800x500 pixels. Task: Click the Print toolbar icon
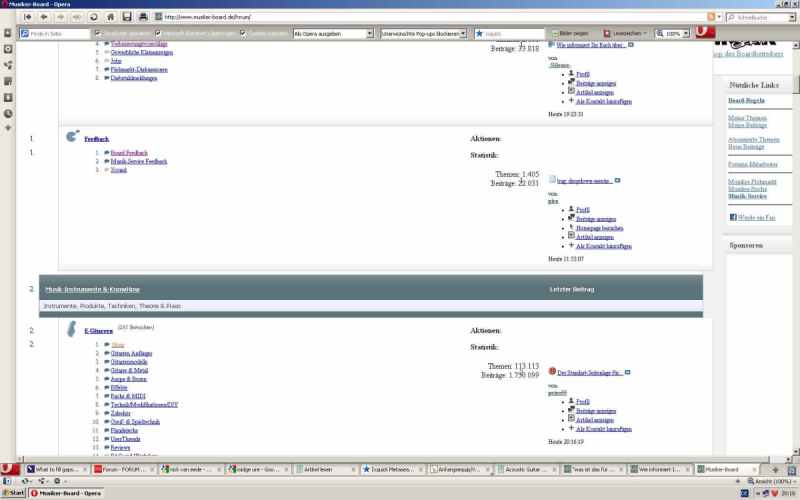tap(143, 17)
